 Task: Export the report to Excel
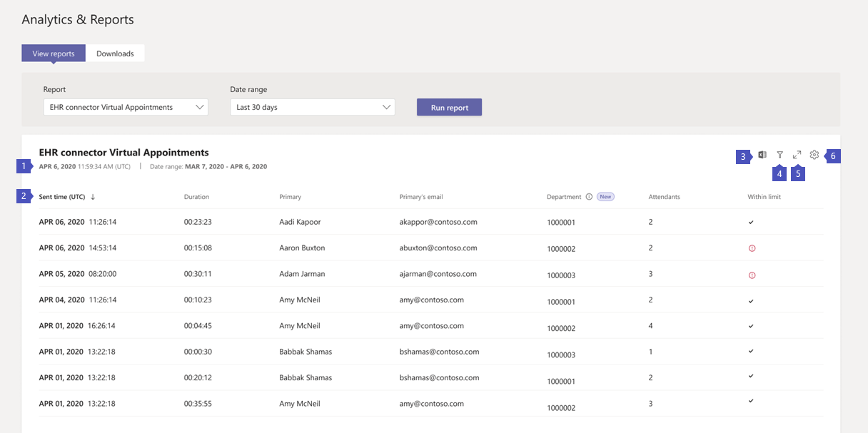(x=762, y=155)
